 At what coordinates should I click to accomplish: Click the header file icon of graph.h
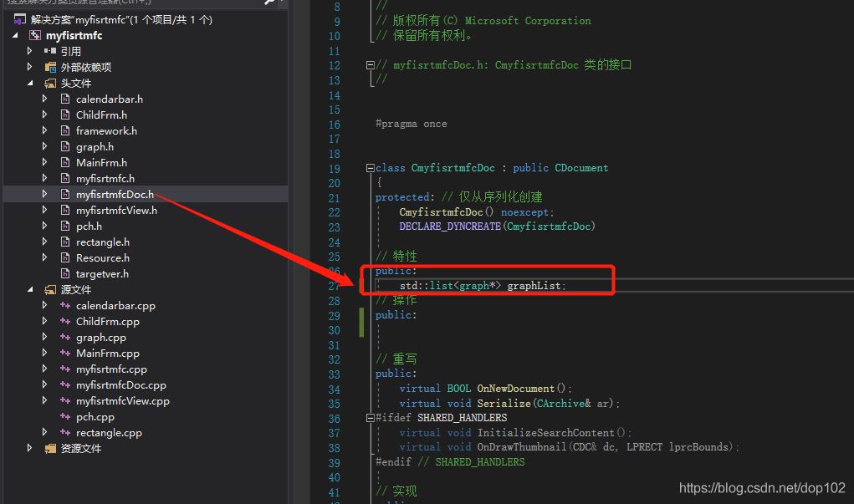point(65,146)
